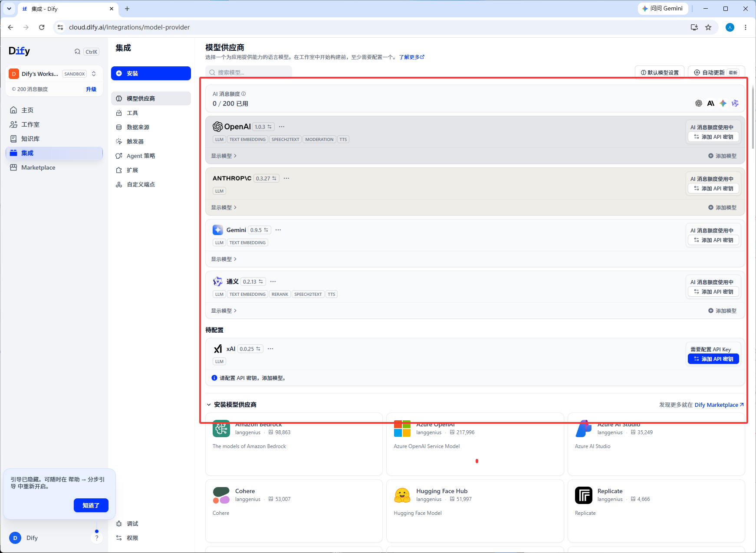Click 添加模型 for 通义
756x553 pixels.
point(722,311)
